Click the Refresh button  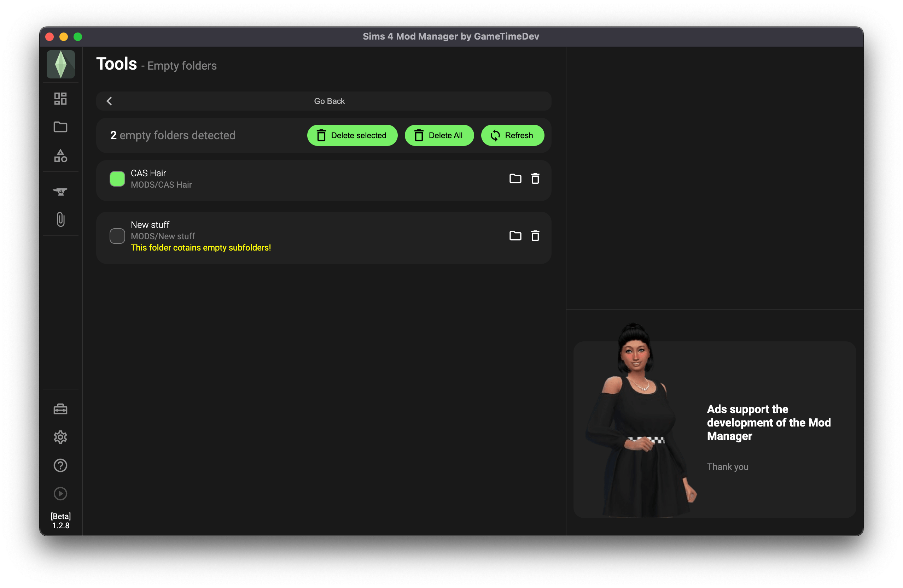click(513, 135)
